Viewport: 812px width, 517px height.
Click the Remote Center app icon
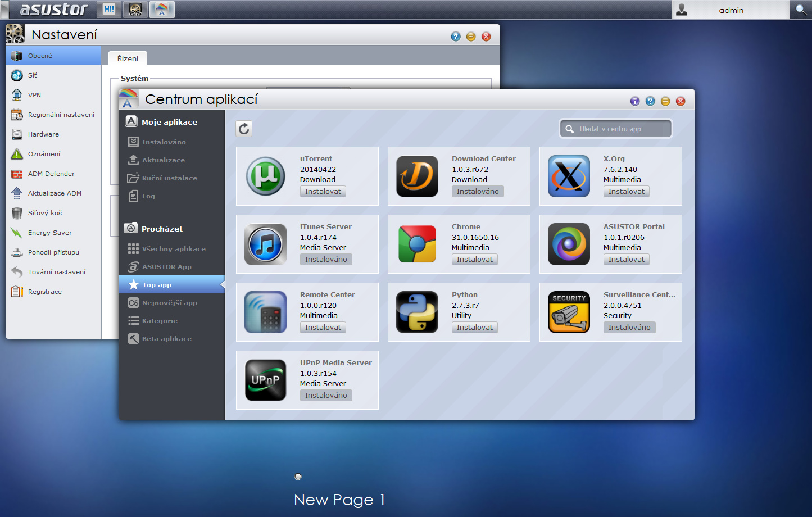click(265, 312)
